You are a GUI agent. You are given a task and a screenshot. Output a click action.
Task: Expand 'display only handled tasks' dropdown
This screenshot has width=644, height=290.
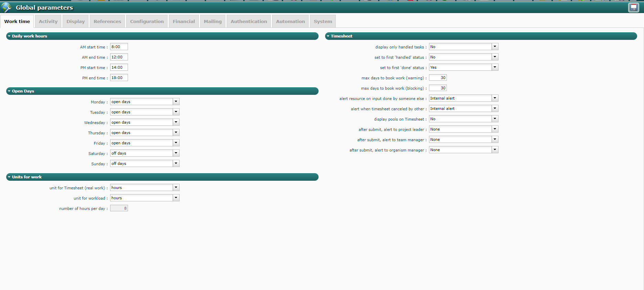tap(495, 47)
